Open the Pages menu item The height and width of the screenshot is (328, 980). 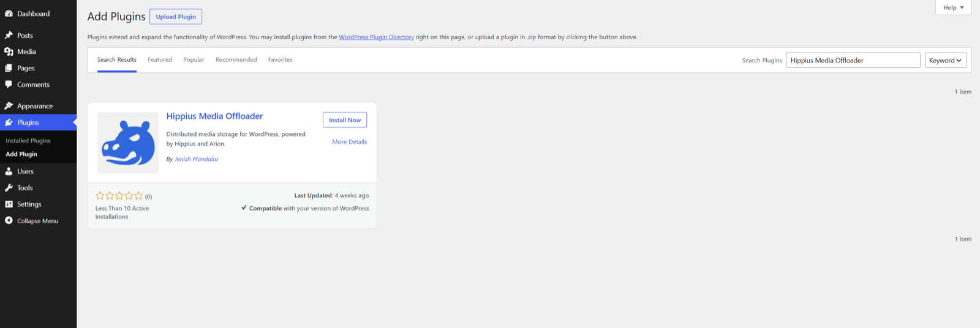click(x=38, y=68)
